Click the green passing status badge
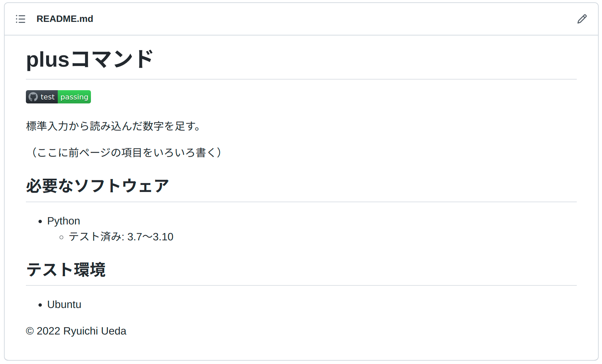This screenshot has height=364, width=602. coord(74,96)
